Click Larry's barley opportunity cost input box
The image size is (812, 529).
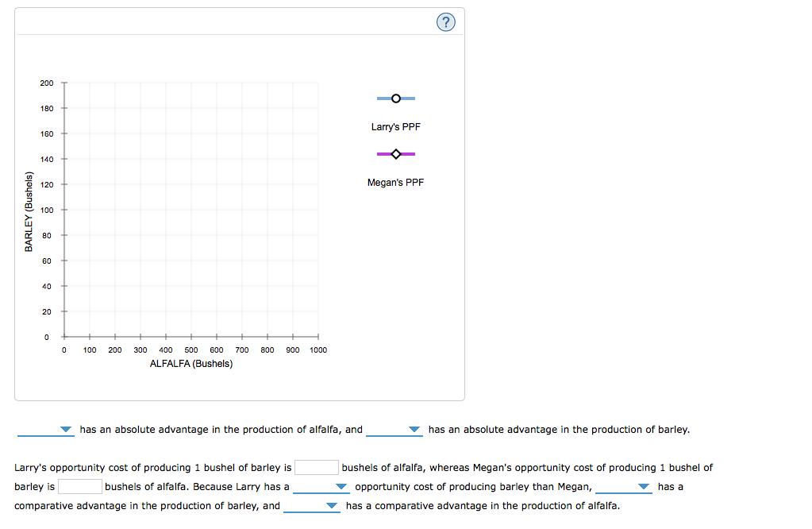pos(317,467)
